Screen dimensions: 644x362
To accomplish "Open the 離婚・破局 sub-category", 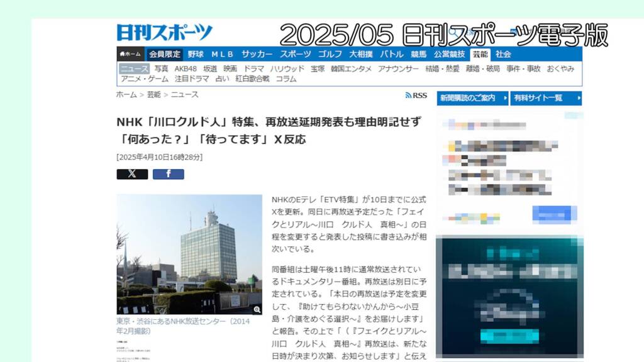I will (482, 69).
